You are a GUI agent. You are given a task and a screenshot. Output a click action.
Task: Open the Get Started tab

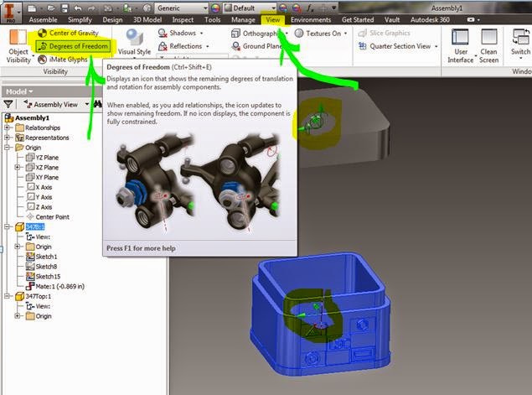click(x=358, y=19)
